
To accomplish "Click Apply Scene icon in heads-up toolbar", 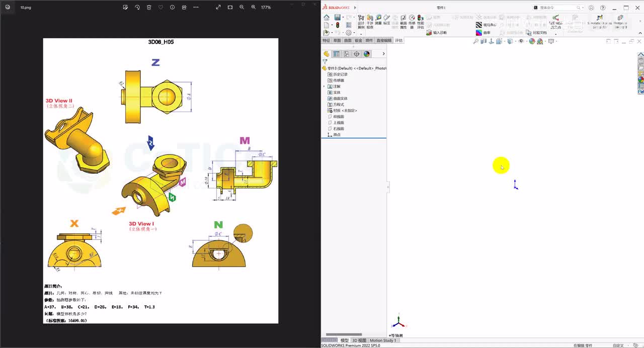I will point(540,41).
